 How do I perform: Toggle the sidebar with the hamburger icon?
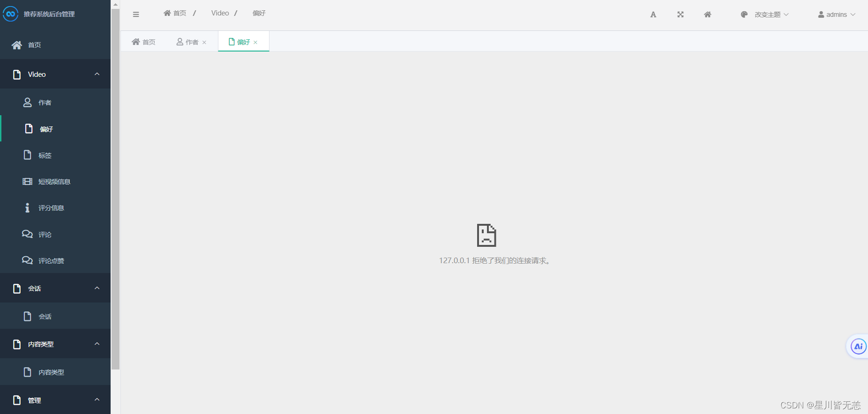136,15
